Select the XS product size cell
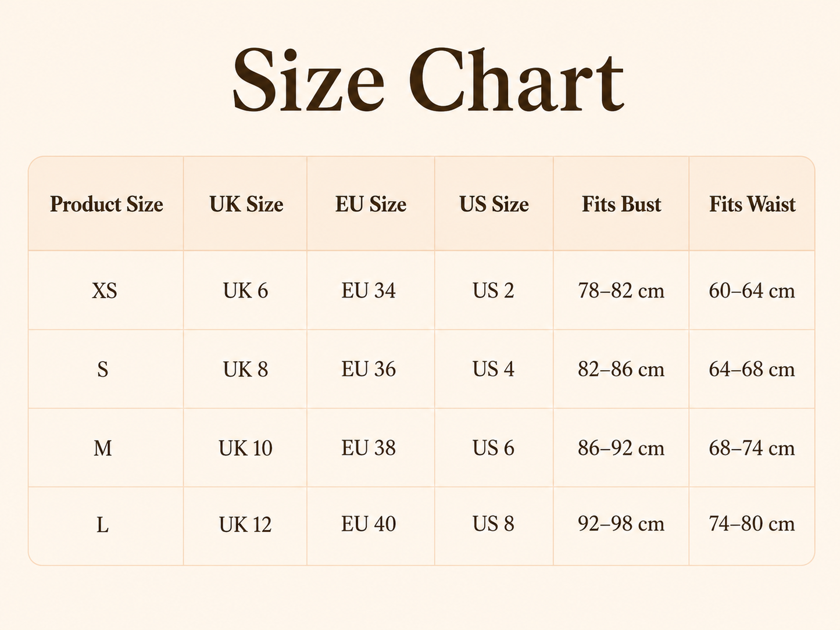The image size is (840, 630). click(x=105, y=291)
